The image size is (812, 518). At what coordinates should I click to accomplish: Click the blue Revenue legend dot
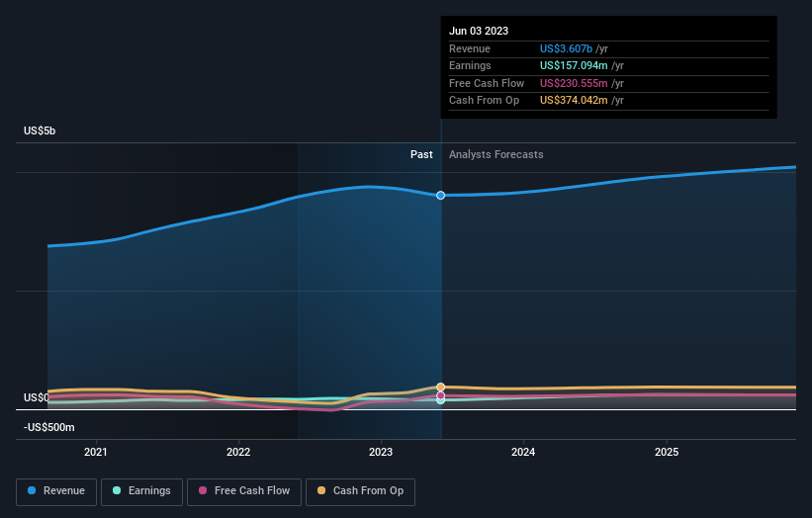click(x=32, y=490)
